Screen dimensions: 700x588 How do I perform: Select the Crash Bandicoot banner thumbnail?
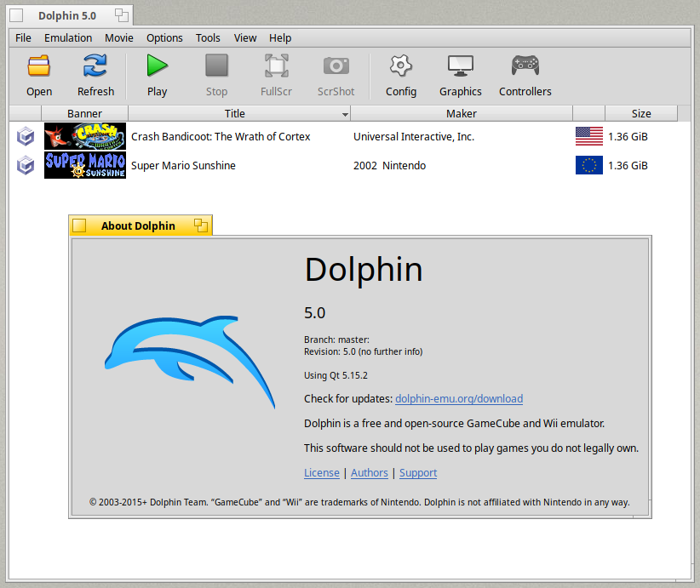[x=85, y=136]
